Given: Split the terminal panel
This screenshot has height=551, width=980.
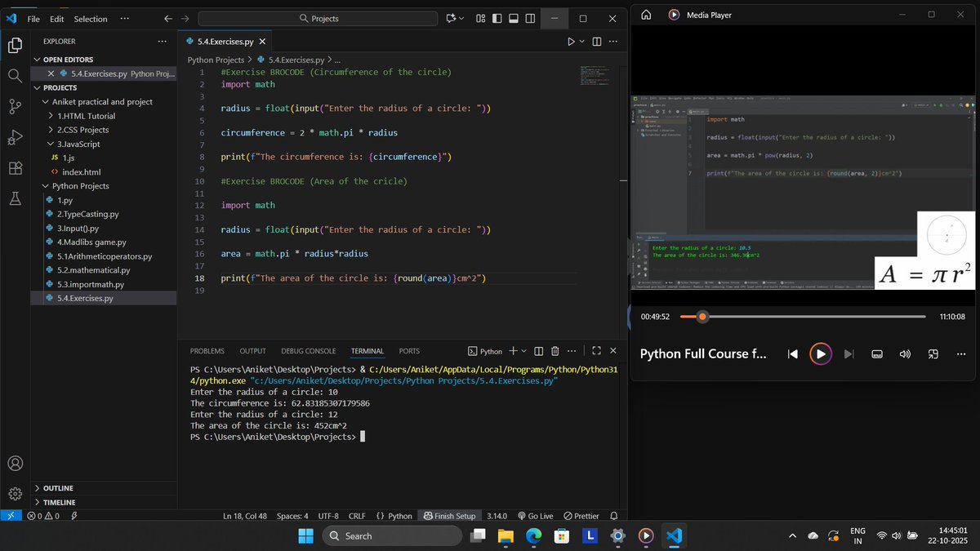Looking at the screenshot, I should [539, 351].
